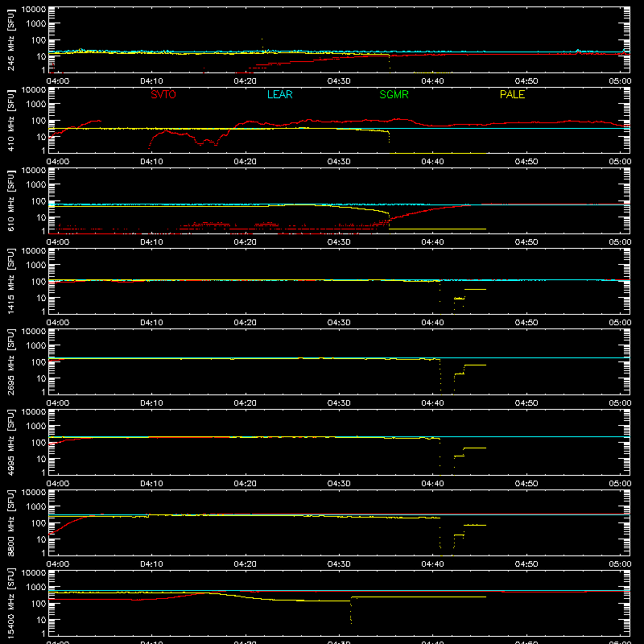Click the 04:20 tick under 610 MHz panel
The image size is (644, 644).
(x=246, y=242)
